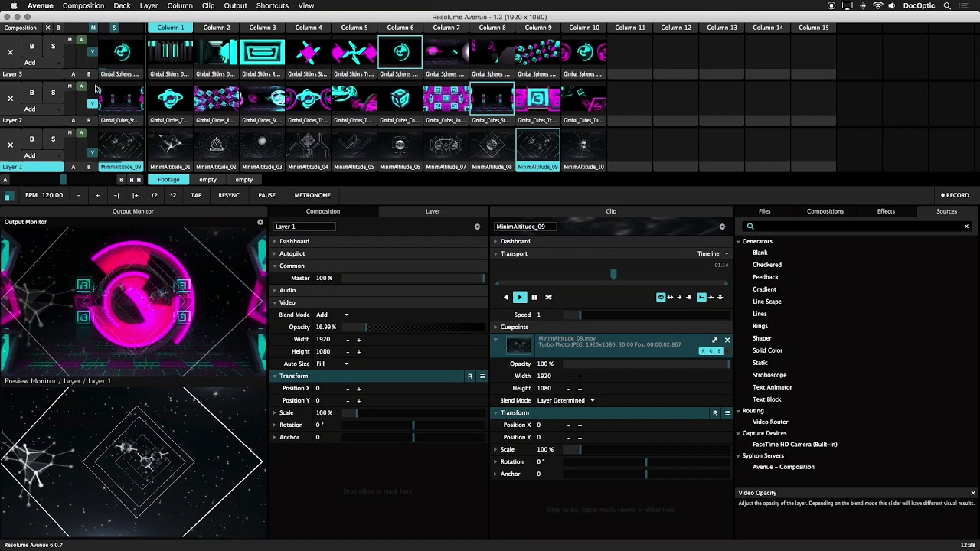The image size is (980, 551).
Task: Toggle the V video fader on Layer 2
Action: pos(92,103)
